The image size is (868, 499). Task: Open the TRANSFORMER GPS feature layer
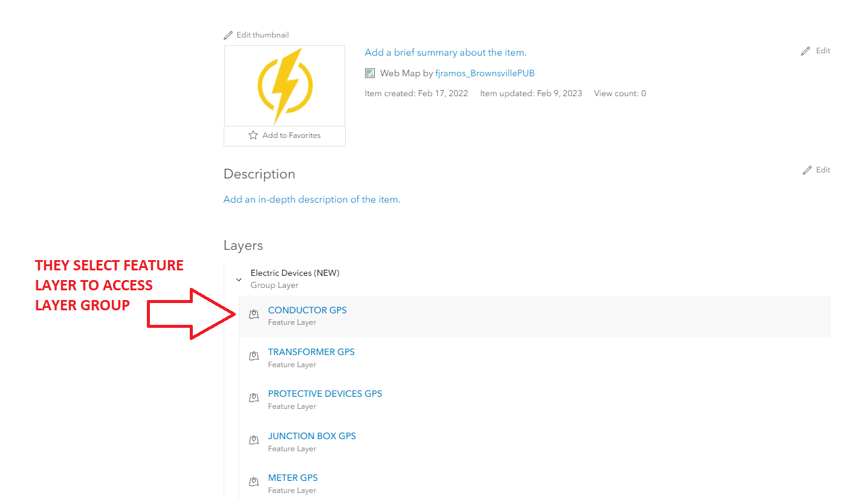tap(311, 351)
